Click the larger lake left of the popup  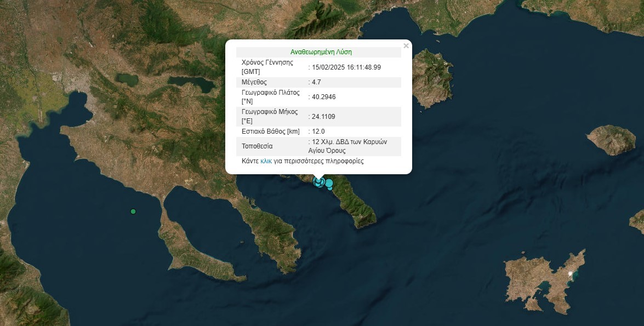[x=192, y=83]
